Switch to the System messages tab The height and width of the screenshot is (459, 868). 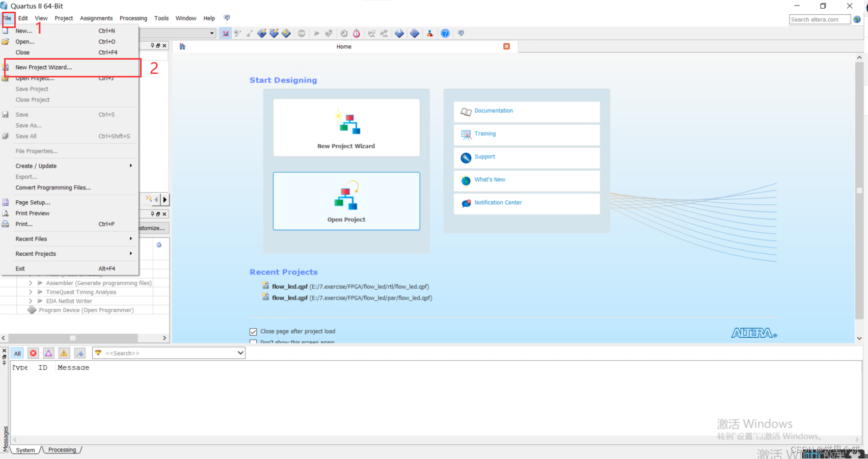25,450
